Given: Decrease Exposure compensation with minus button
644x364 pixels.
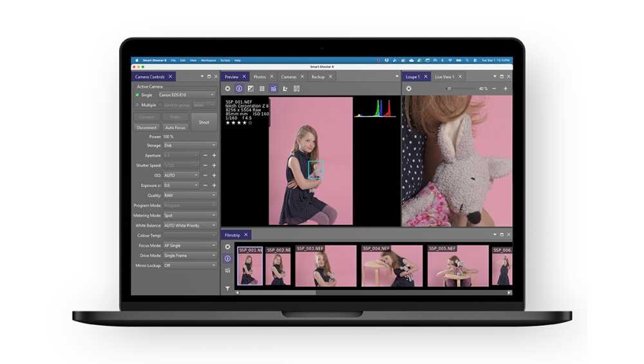Looking at the screenshot, I should click(x=205, y=186).
